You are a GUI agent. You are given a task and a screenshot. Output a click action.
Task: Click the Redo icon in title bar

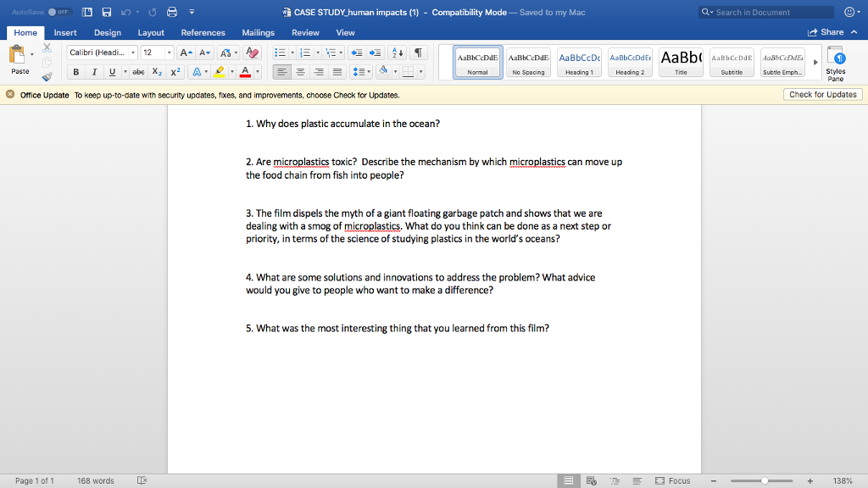(153, 12)
